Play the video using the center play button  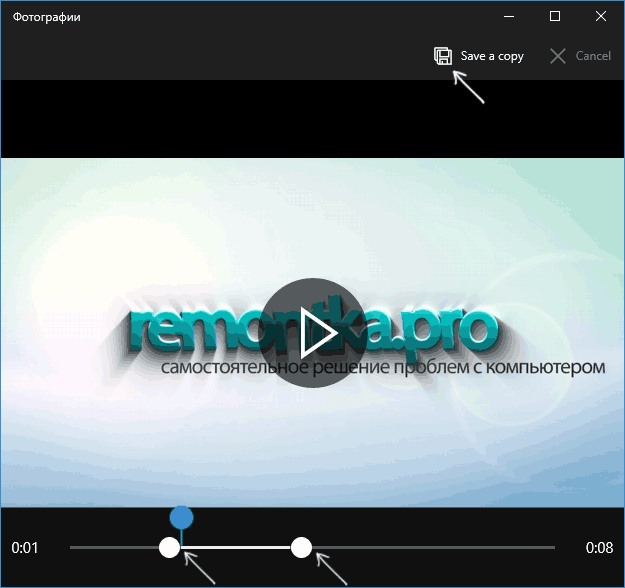point(313,333)
